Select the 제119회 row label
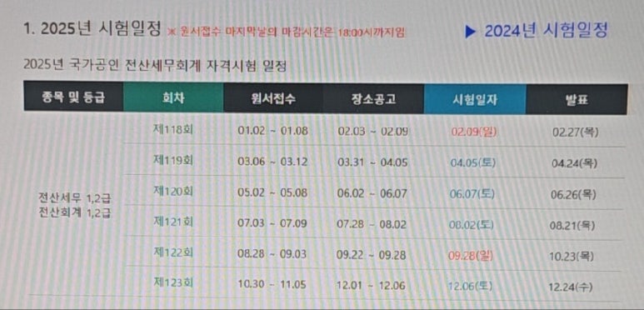This screenshot has height=310, width=644. [x=172, y=160]
